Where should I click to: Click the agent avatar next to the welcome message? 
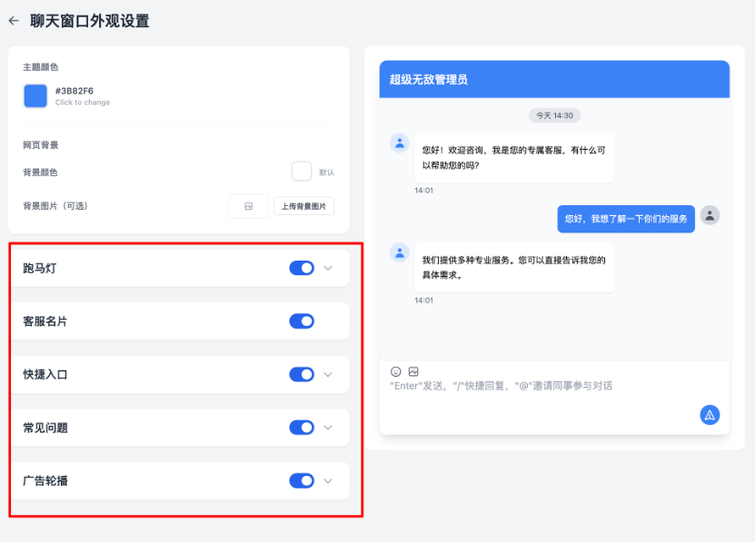click(399, 143)
